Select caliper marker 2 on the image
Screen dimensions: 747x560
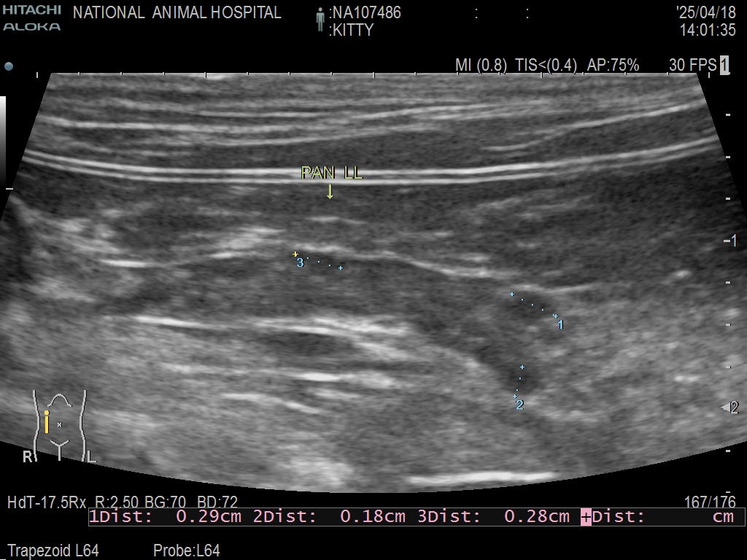519,405
